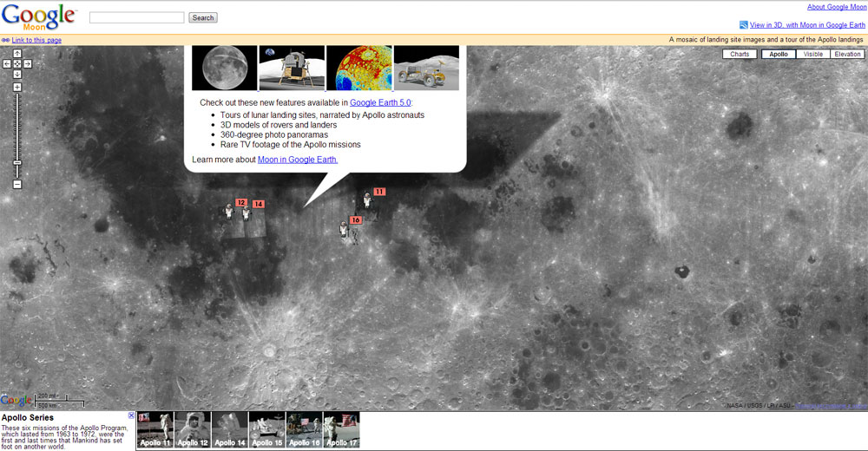868x451 pixels.
Task: Click the 3D models of rovers bullet
Action: coord(279,125)
